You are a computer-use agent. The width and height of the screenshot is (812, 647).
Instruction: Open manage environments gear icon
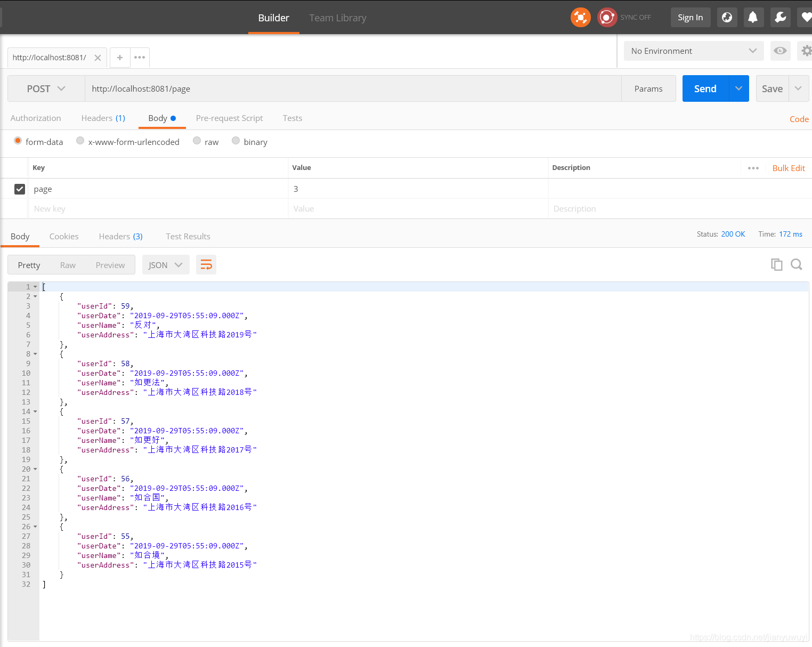806,51
